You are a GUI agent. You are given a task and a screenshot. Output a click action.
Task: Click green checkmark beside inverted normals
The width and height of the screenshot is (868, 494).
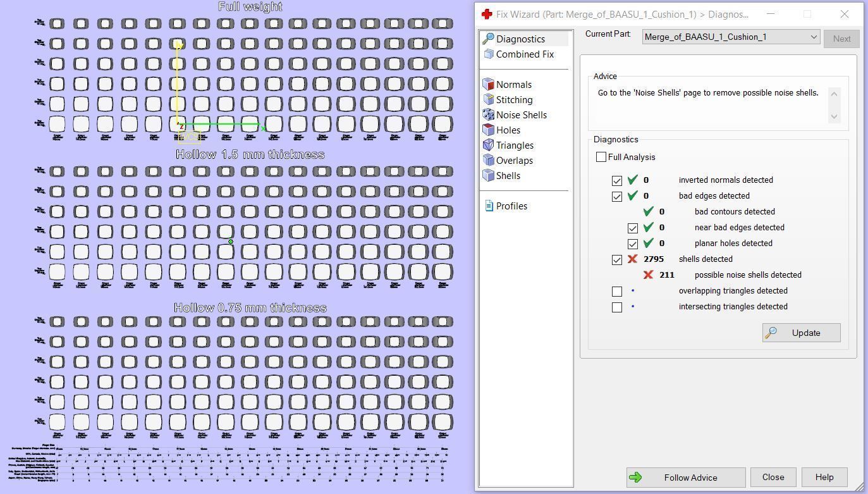(632, 180)
